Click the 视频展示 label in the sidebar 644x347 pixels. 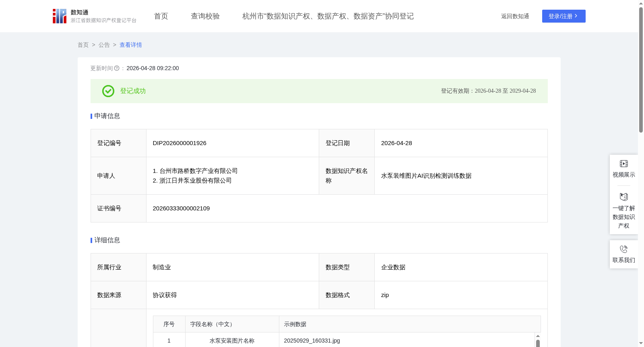[624, 175]
